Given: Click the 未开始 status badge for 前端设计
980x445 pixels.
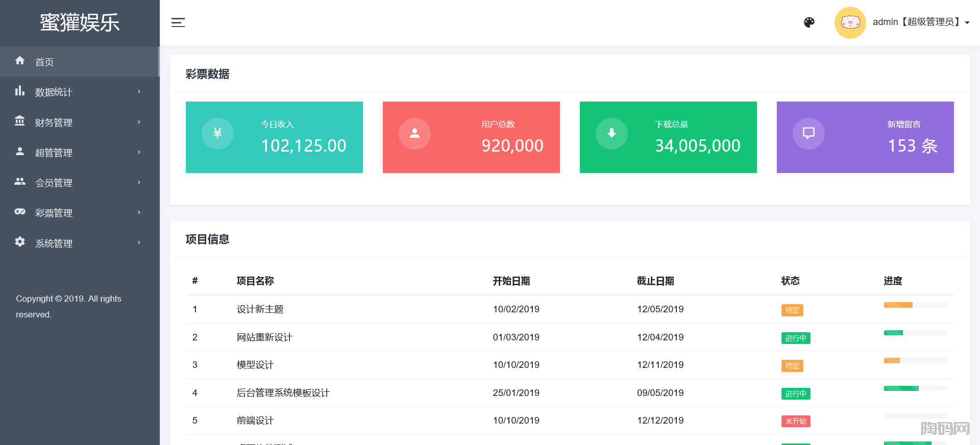Looking at the screenshot, I should click(796, 422).
